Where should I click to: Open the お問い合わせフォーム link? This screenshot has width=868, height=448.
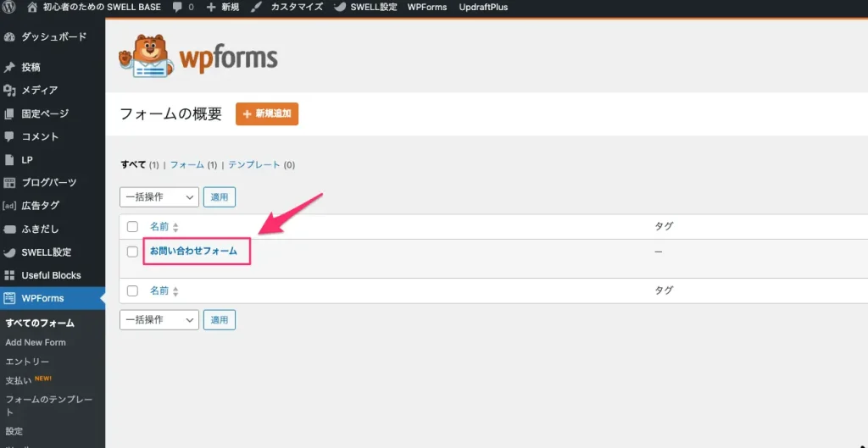tap(193, 252)
